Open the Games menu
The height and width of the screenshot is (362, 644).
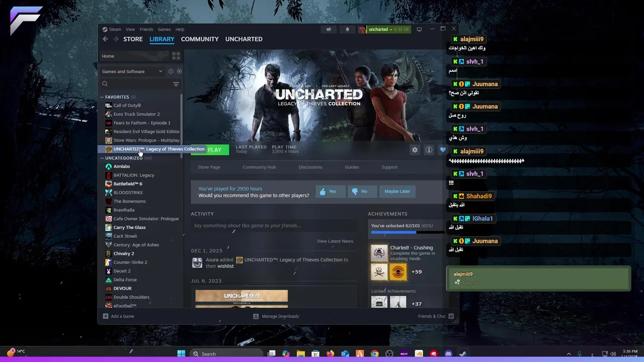pos(164,29)
